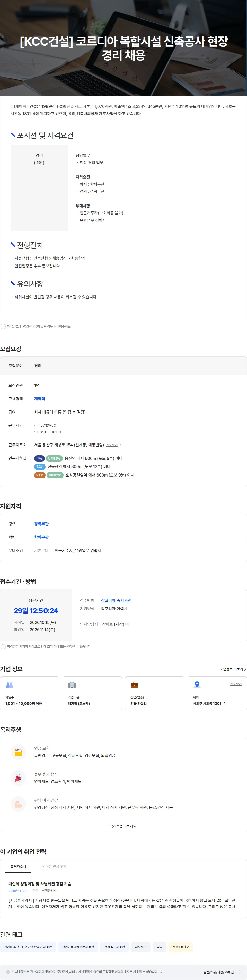
Task: Click the 08:30 ~ 18:00 work hours
Action: [49, 432]
